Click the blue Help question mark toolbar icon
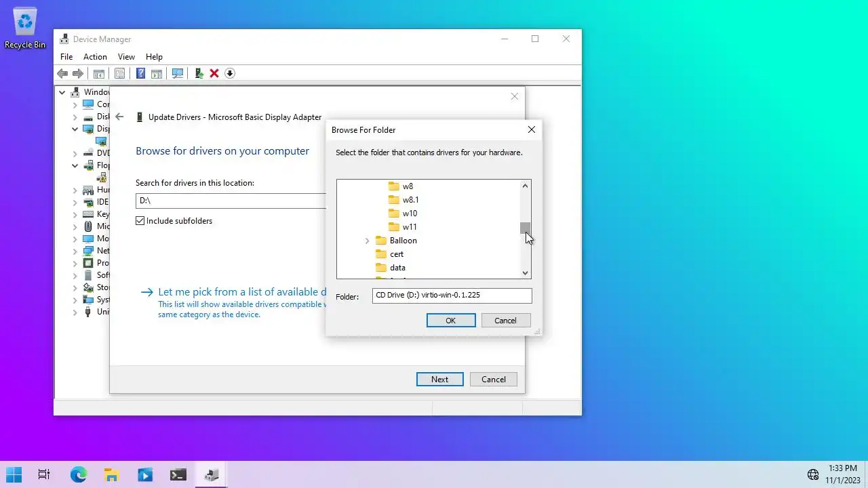This screenshot has height=488, width=868. (x=140, y=73)
